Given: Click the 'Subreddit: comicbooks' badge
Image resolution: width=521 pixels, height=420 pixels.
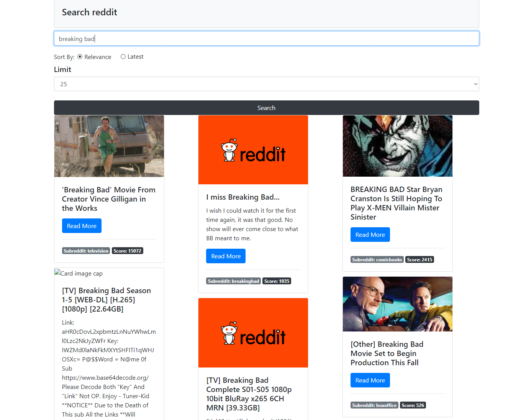Looking at the screenshot, I should click(x=377, y=259).
